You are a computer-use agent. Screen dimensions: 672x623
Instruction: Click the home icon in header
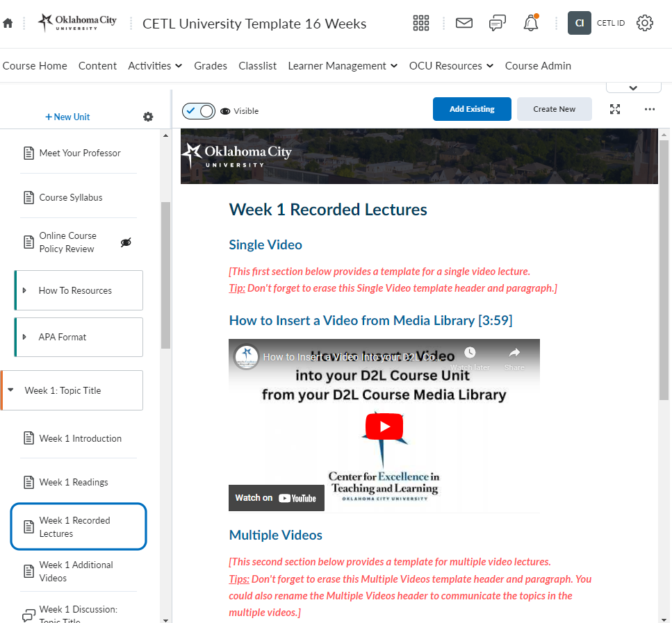click(8, 23)
